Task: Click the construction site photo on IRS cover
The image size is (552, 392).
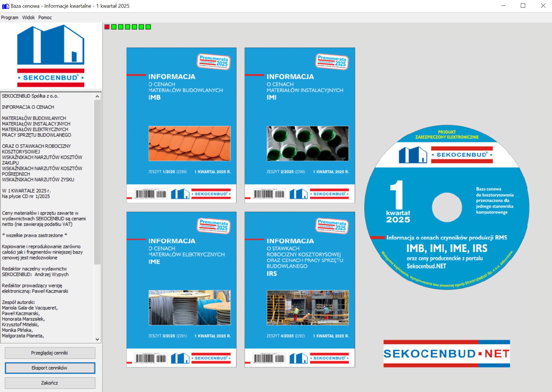Action: (x=308, y=308)
